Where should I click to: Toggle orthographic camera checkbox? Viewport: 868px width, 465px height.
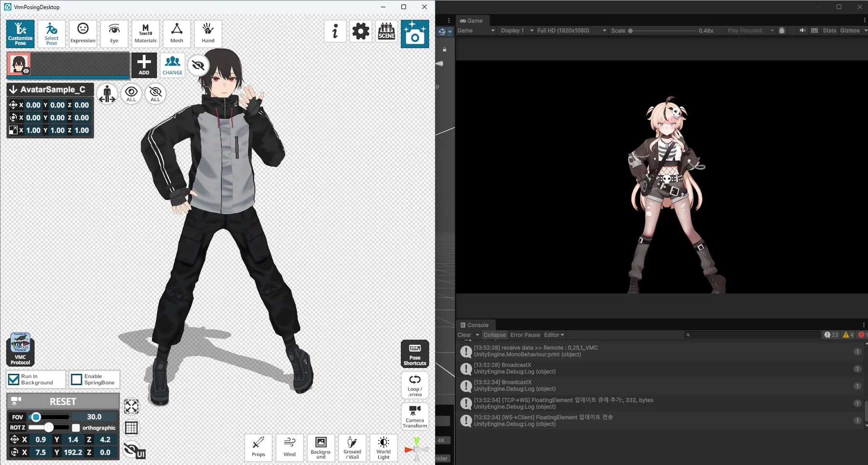pyautogui.click(x=76, y=428)
